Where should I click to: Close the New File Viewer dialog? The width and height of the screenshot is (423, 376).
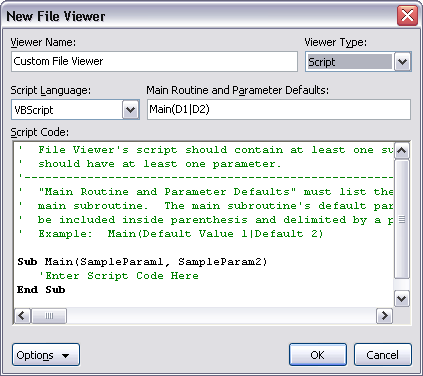point(407,16)
